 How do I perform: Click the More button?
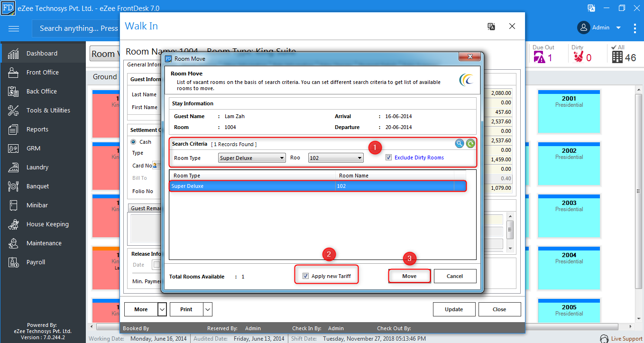click(x=141, y=309)
